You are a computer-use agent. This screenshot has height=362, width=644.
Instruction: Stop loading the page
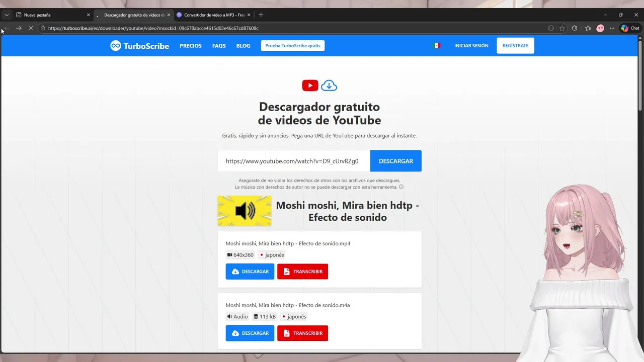(x=31, y=28)
